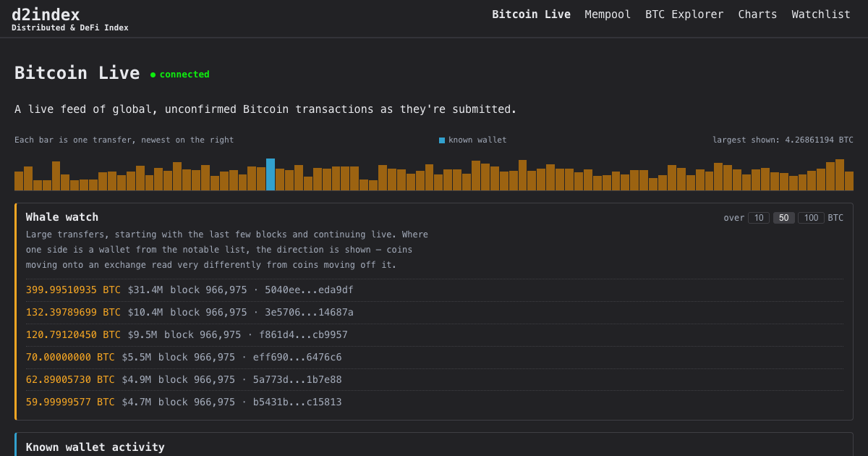Viewport: 868px width, 456px height.
Task: Click the 'Each bar is one transfer' caption
Action: tap(124, 140)
